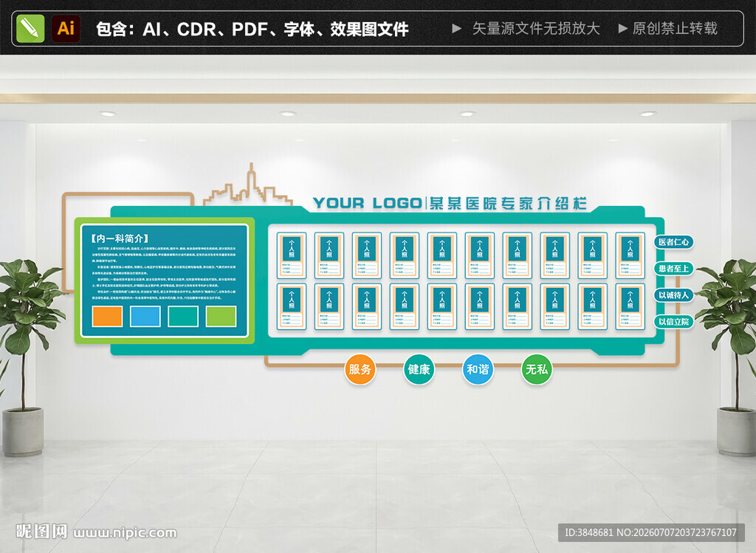Click the green CorelDRAW pencil icon
The image size is (756, 553).
(x=30, y=29)
